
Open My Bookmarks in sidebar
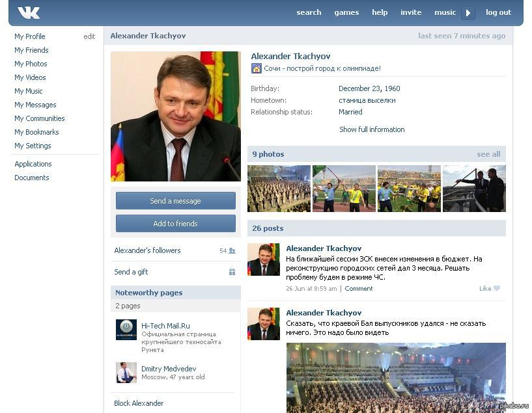coord(36,132)
